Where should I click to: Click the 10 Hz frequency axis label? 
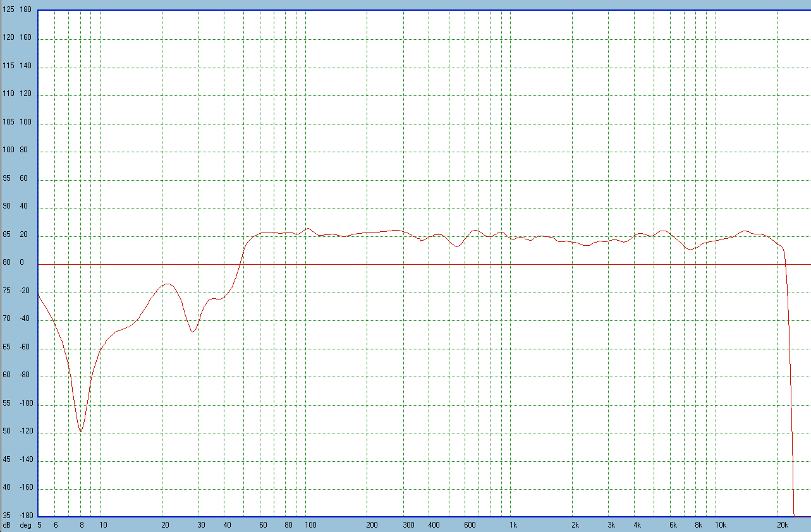click(x=103, y=525)
